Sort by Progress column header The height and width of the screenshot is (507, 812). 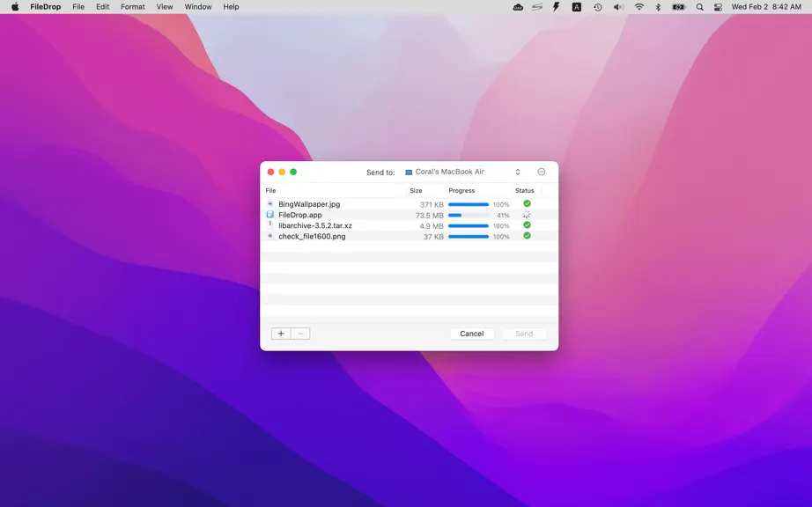click(478, 190)
